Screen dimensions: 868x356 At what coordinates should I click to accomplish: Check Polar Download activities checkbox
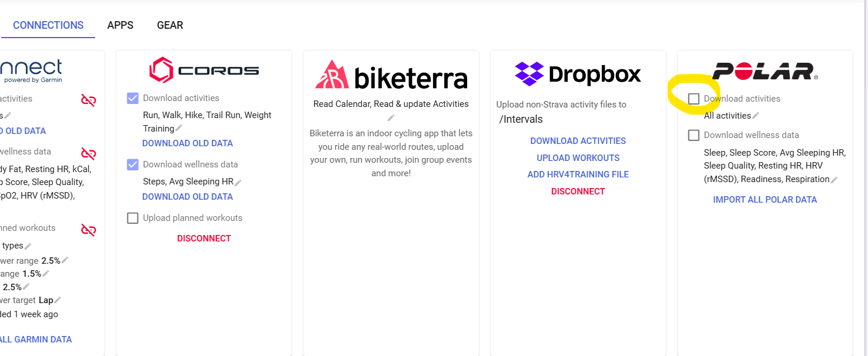(693, 99)
